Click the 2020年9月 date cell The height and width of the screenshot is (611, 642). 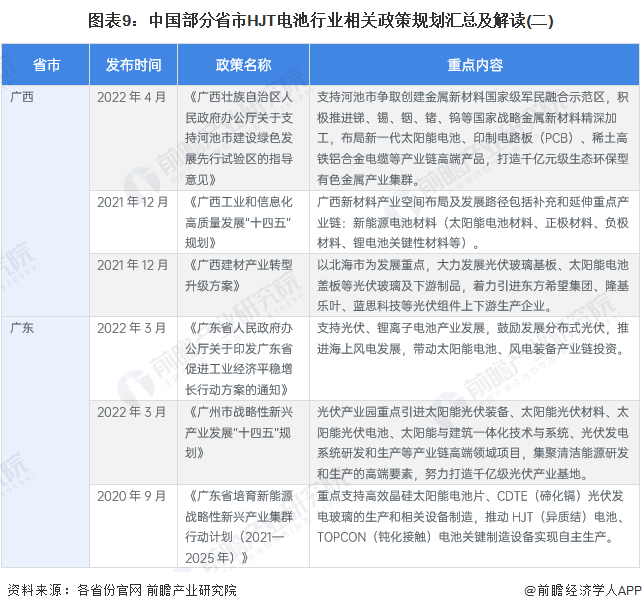133,495
